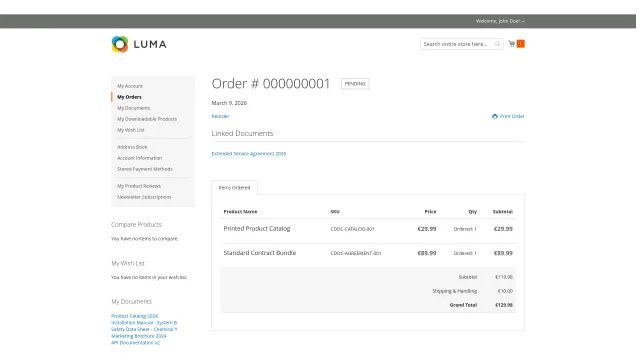Click the Shipping & Handling label
640x360 pixels.
pos(455,291)
